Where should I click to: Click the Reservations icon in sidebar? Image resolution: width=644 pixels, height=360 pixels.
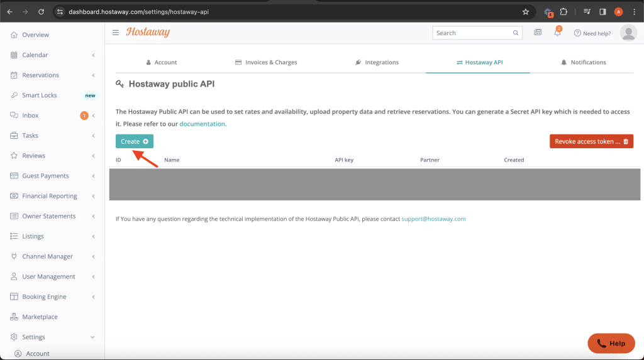[x=14, y=75]
